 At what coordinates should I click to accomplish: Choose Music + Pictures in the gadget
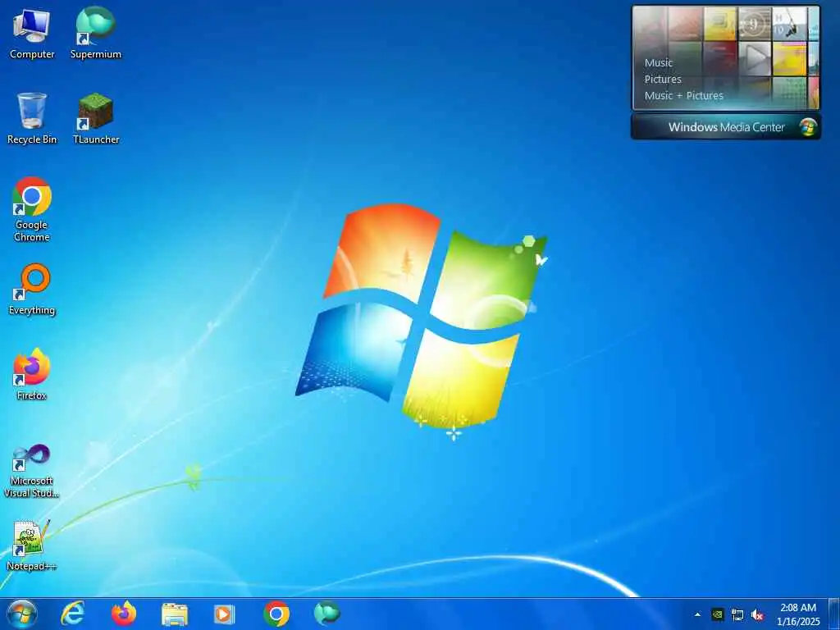click(683, 96)
